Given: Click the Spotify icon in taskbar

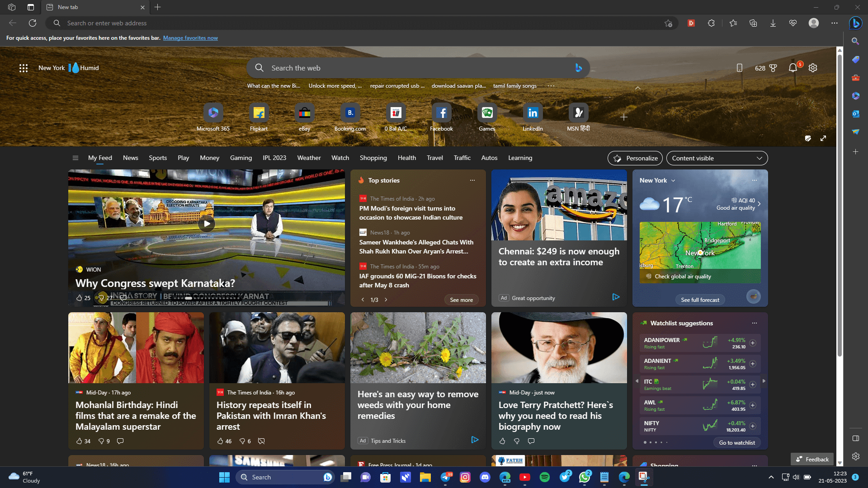Looking at the screenshot, I should pyautogui.click(x=544, y=477).
